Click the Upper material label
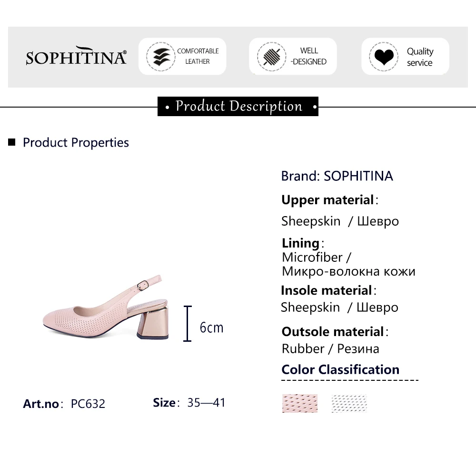476x476 pixels. 327,200
